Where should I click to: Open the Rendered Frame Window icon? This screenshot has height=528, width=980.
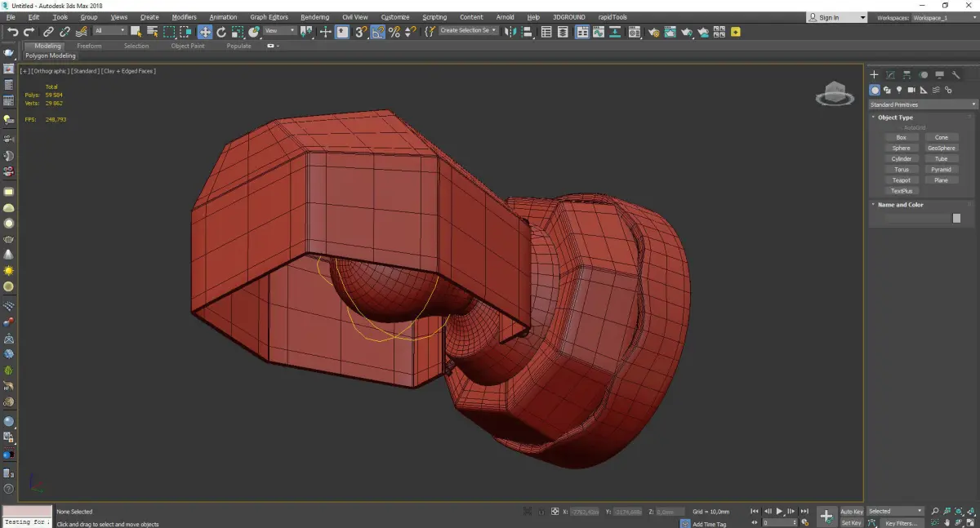[x=670, y=32]
